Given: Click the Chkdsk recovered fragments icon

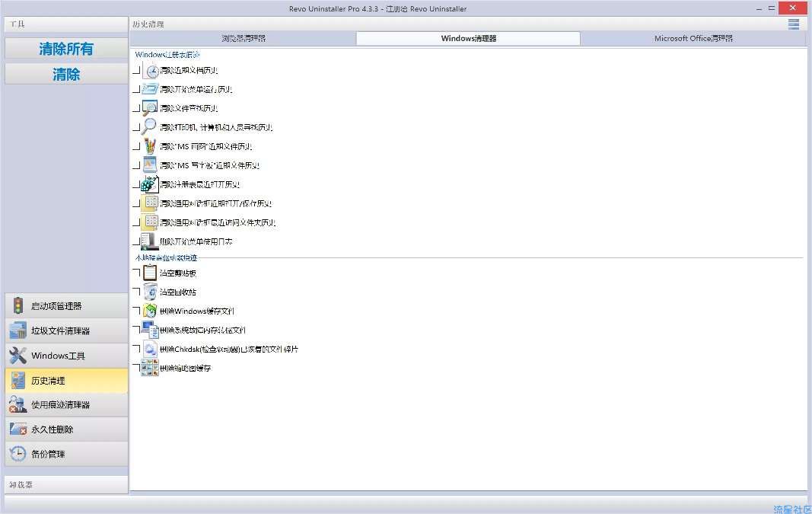Looking at the screenshot, I should (x=150, y=349).
